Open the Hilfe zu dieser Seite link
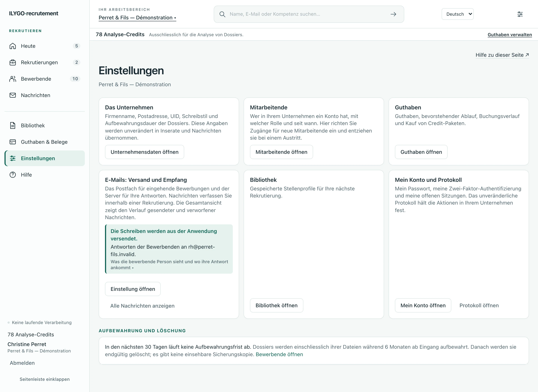The height and width of the screenshot is (392, 538). coord(502,55)
